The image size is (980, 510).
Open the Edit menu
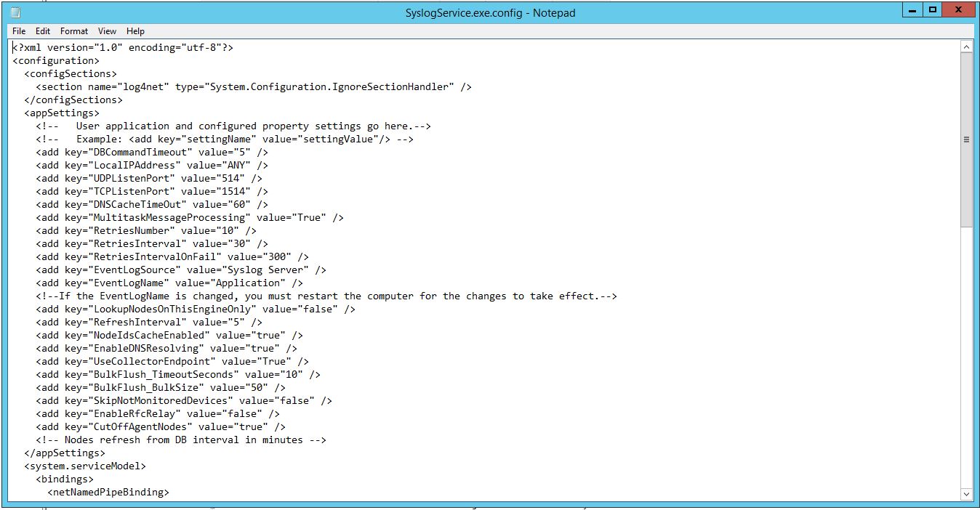coord(42,31)
